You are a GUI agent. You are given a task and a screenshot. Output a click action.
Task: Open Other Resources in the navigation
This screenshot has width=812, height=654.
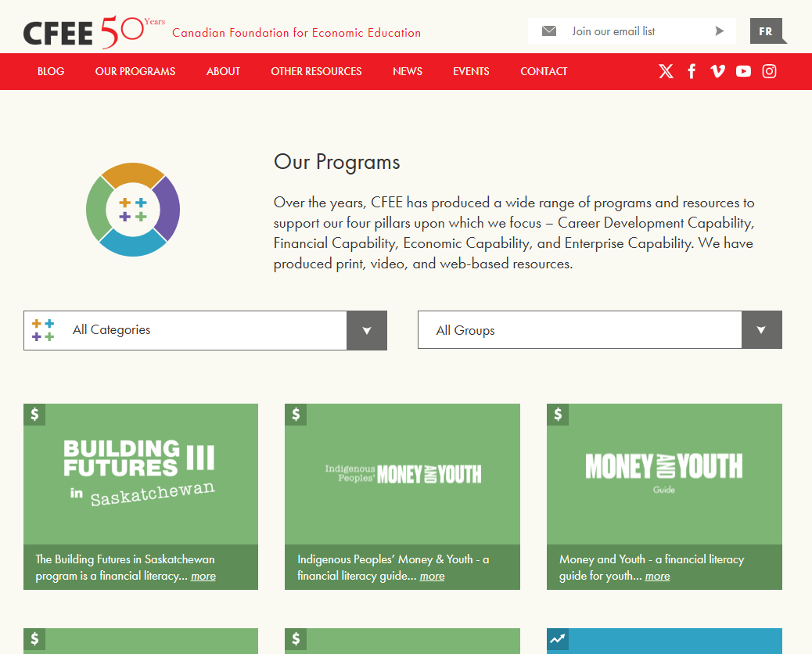[x=316, y=71]
